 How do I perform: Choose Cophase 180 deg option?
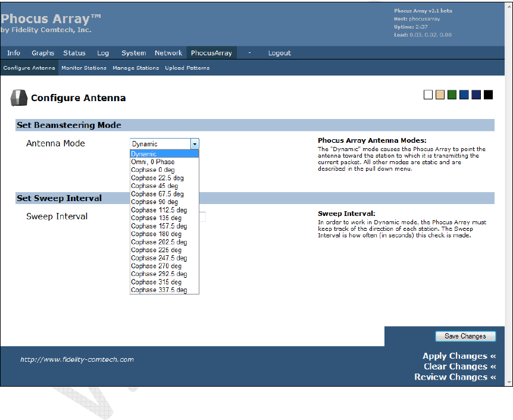(164, 234)
